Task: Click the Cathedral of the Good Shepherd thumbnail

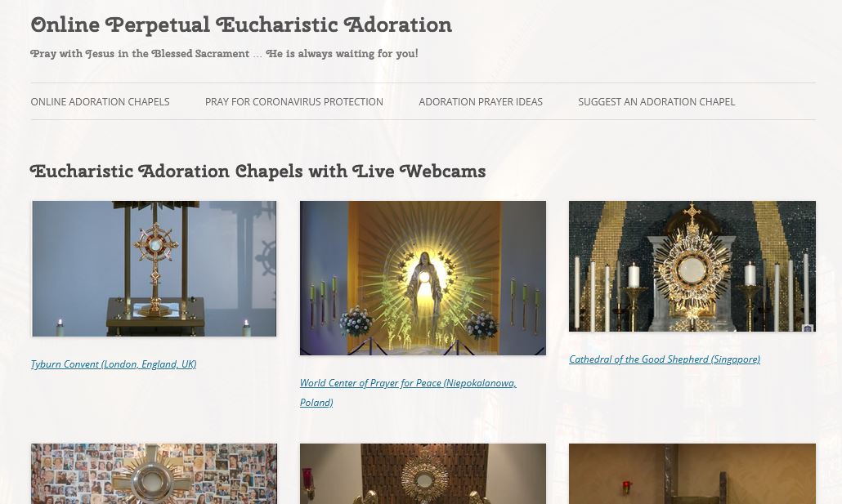Action: (692, 266)
